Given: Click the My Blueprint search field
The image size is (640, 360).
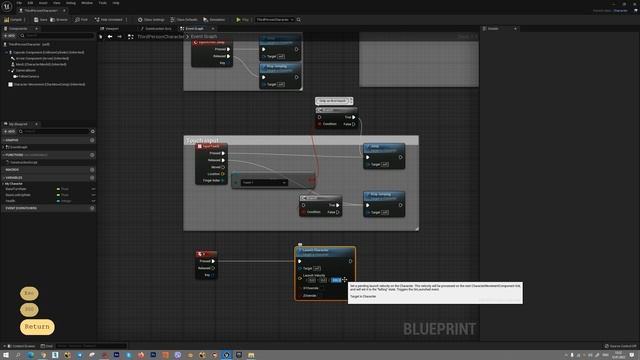Looking at the screenshot, I should (54, 131).
